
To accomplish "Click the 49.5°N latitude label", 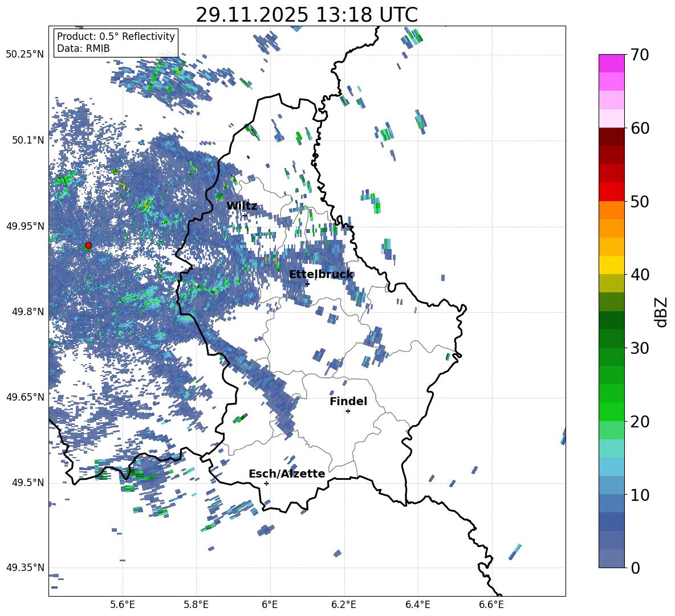I will tap(29, 482).
